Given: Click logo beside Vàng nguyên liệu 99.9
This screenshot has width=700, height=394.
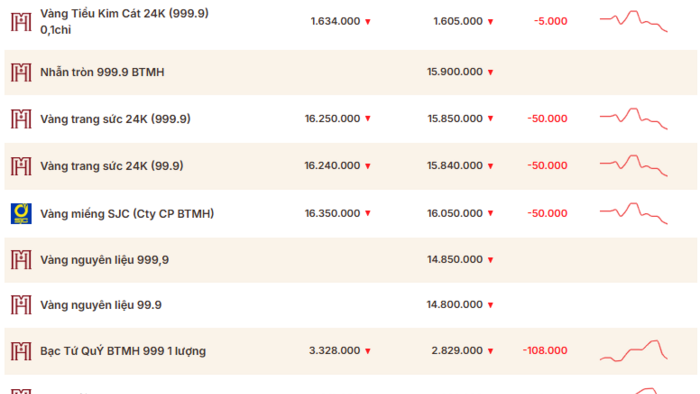Looking at the screenshot, I should [x=21, y=305].
